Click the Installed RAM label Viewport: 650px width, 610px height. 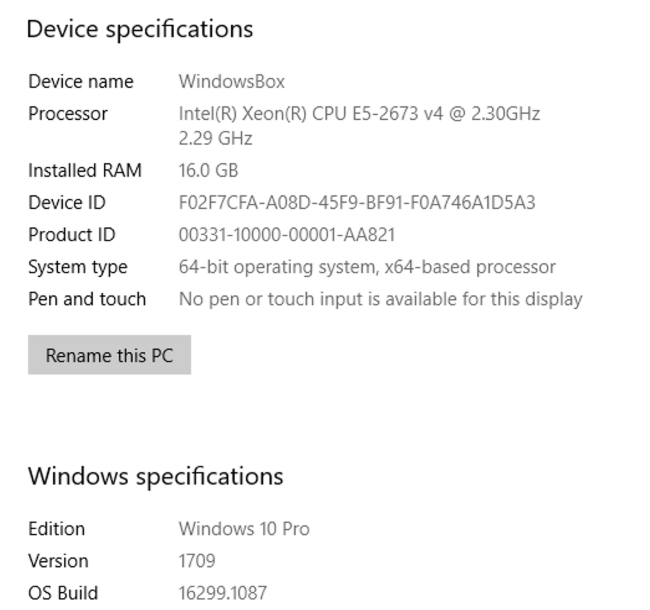[84, 170]
